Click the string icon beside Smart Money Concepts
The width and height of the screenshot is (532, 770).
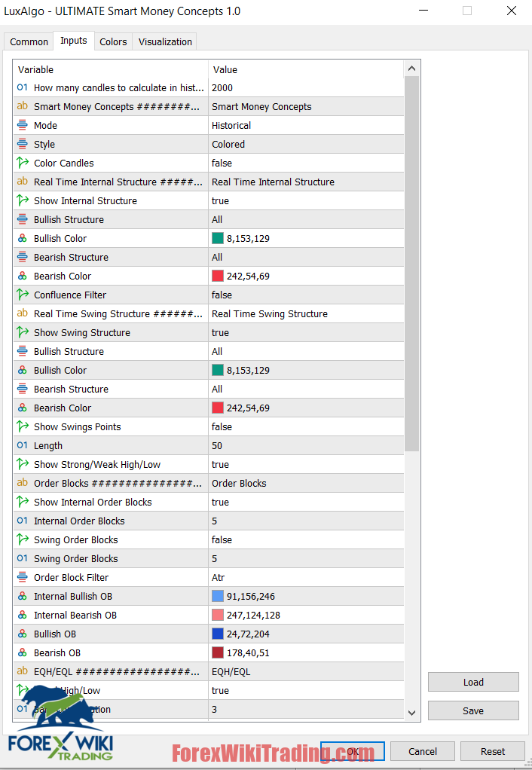[x=22, y=106]
